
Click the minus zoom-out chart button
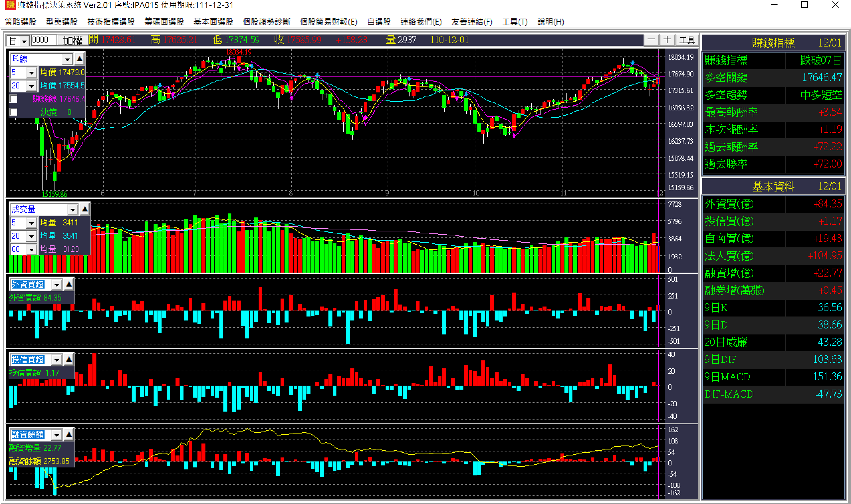tap(651, 40)
